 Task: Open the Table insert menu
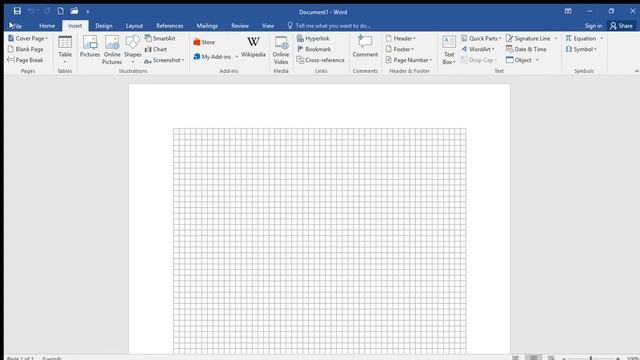[65, 50]
